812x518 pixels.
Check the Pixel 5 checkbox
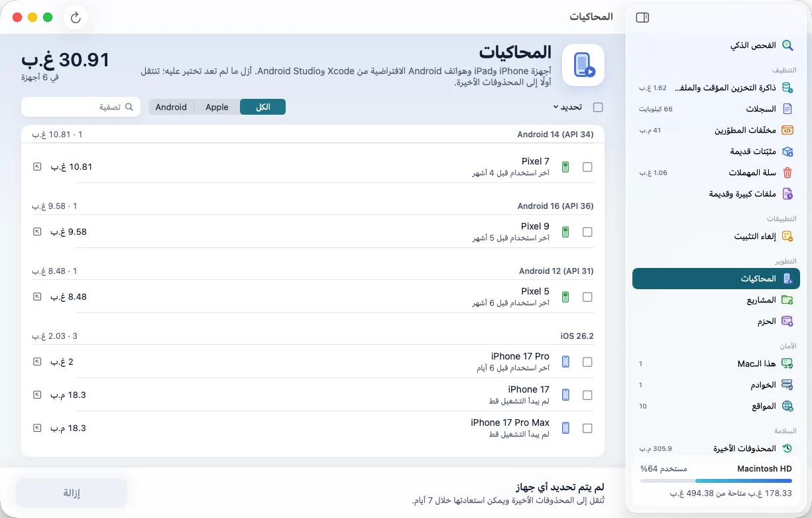click(x=587, y=297)
